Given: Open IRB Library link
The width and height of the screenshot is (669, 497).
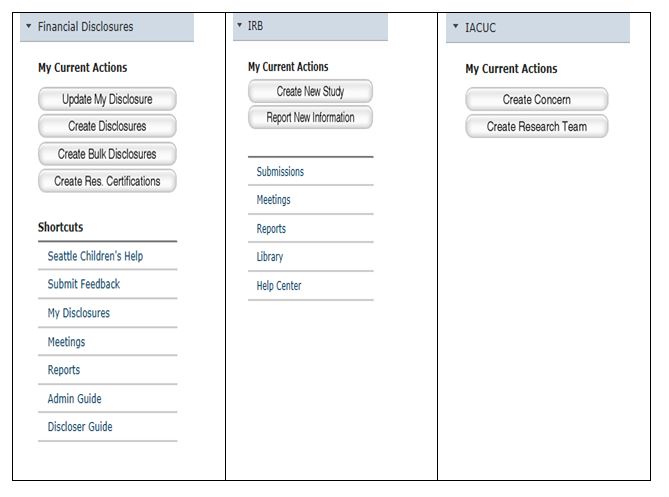Looking at the screenshot, I should pos(269,257).
